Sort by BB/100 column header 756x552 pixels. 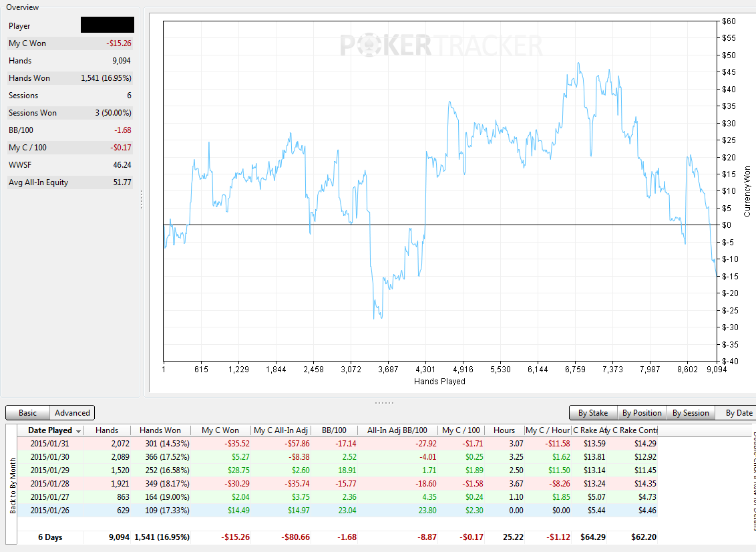(334, 430)
